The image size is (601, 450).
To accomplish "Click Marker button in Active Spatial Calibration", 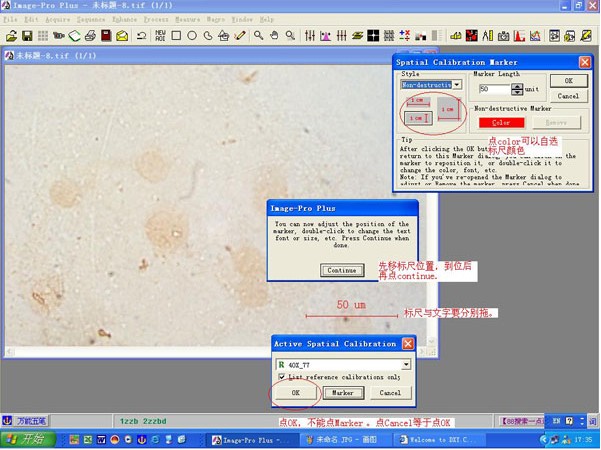I will [x=343, y=393].
